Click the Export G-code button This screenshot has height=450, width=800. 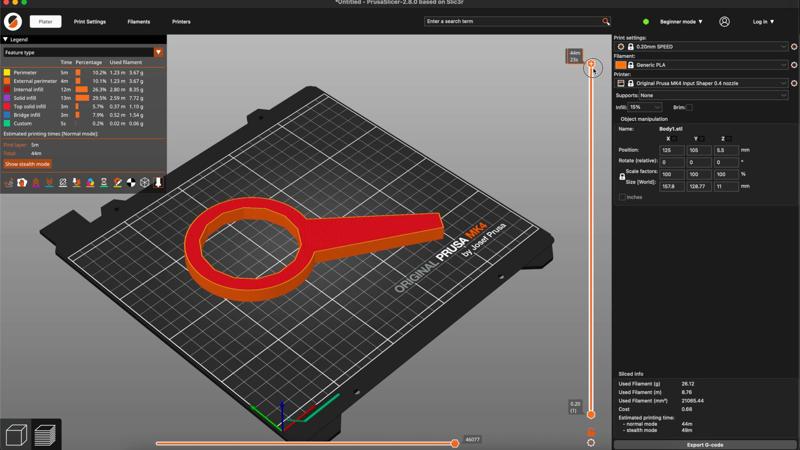coord(705,444)
